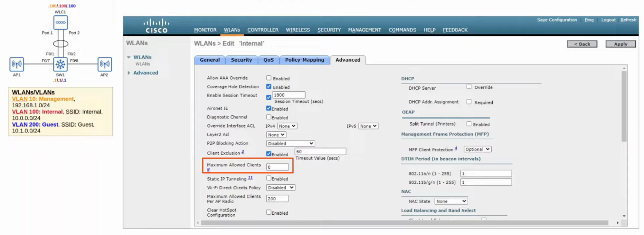Screen dimensions: 644x235
Task: Click the Cisco logo
Action: [x=156, y=26]
